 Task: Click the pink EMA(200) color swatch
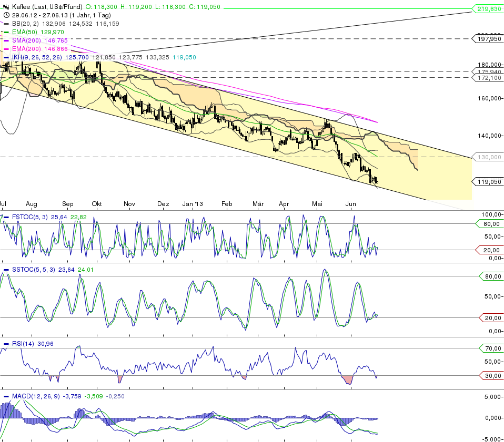pyautogui.click(x=6, y=49)
